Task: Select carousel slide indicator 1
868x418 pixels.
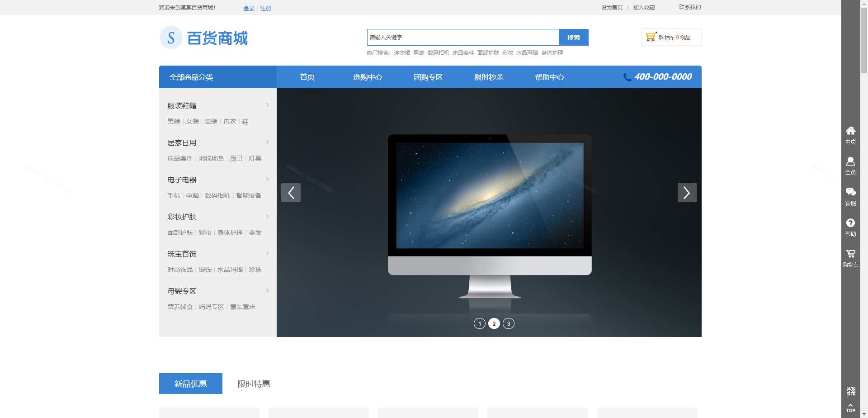Action: tap(480, 323)
